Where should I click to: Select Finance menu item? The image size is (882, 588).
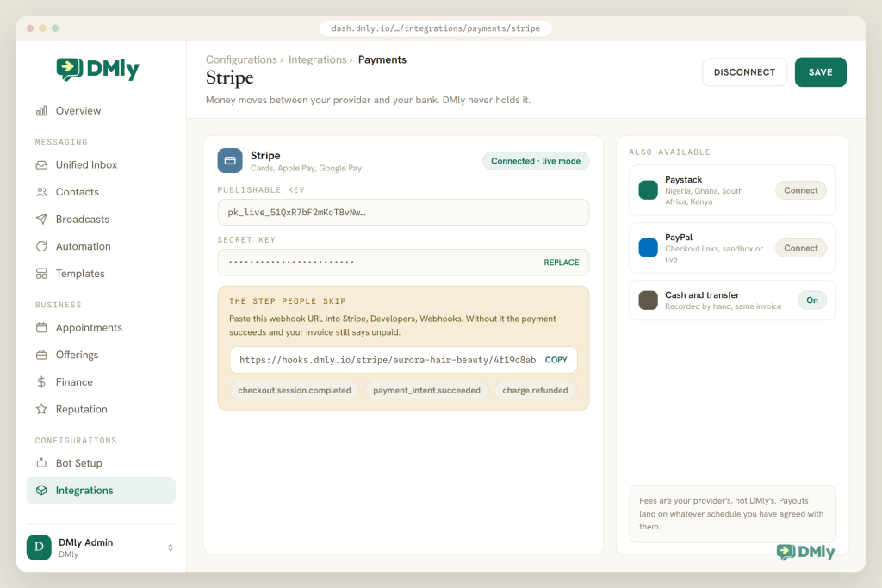[102, 381]
